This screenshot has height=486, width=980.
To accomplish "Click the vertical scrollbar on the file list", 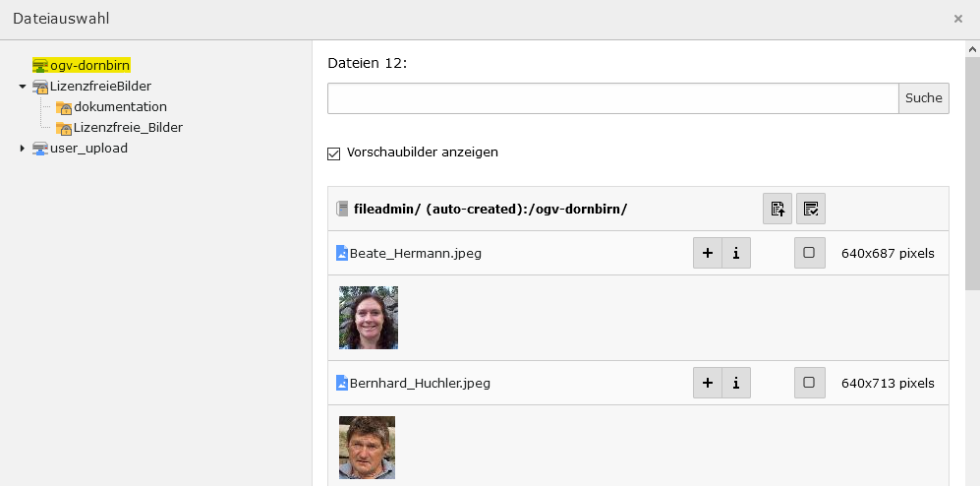I will point(971,246).
